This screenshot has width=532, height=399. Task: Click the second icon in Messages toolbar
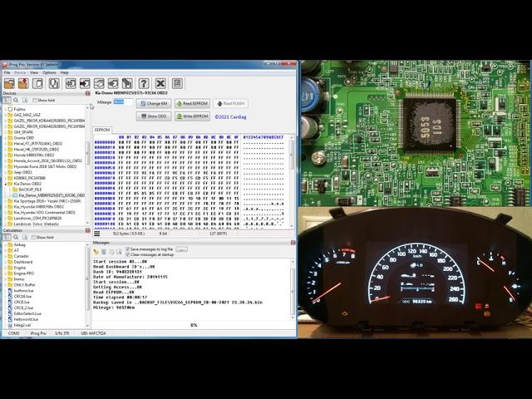[104, 252]
